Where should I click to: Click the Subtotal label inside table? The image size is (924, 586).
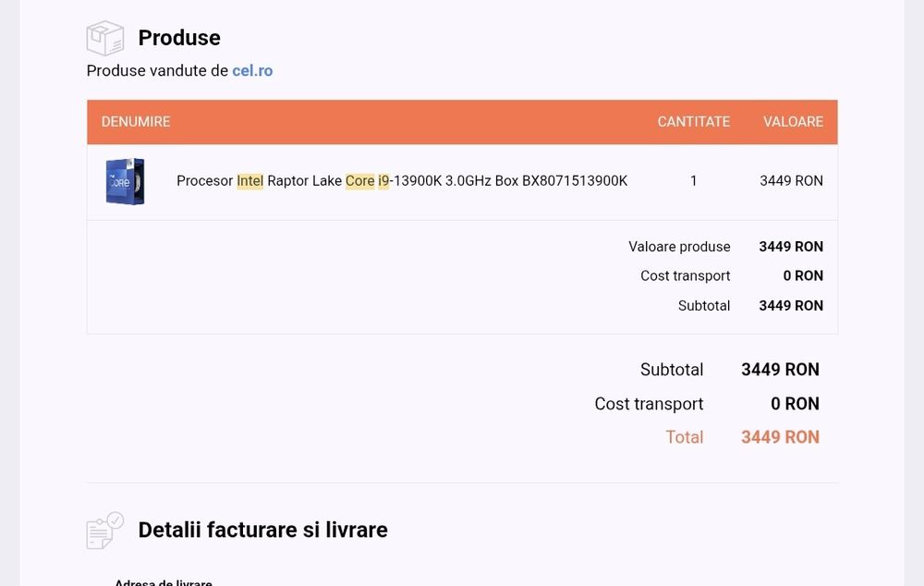pyautogui.click(x=703, y=306)
